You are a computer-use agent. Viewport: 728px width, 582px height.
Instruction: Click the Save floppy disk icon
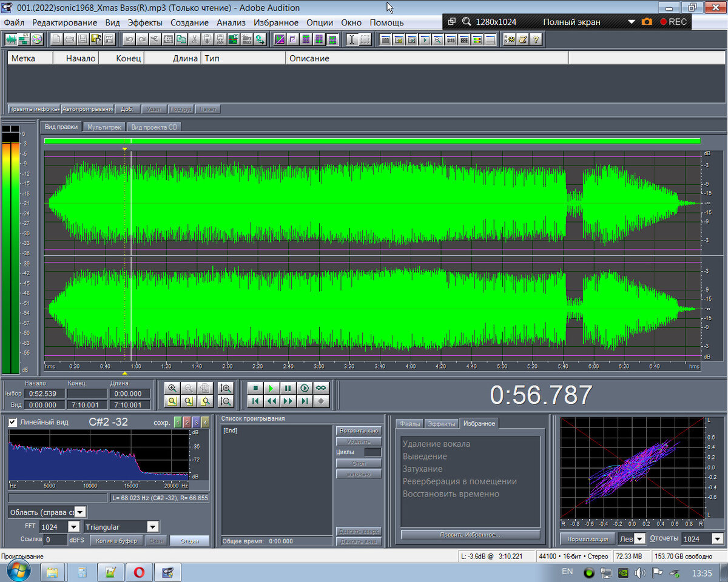pyautogui.click(x=83, y=39)
